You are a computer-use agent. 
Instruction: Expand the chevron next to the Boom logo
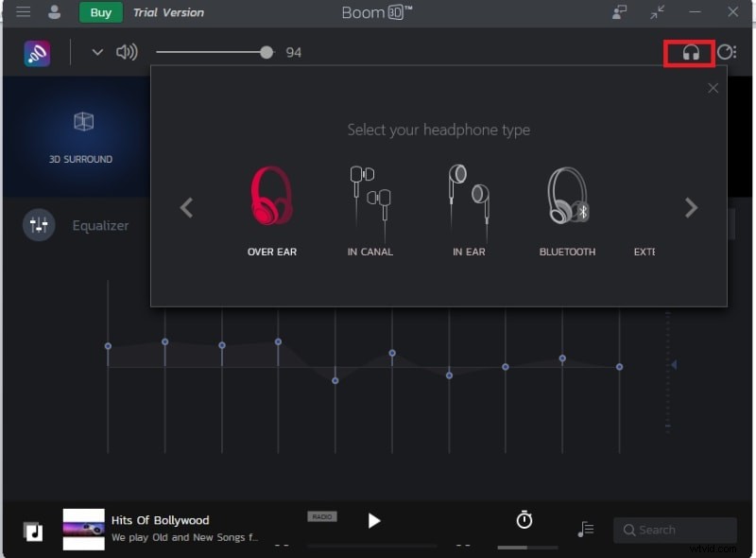pos(95,53)
